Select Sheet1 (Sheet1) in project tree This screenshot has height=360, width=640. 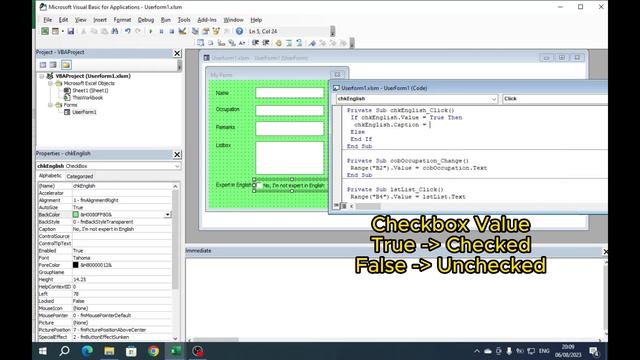pyautogui.click(x=90, y=90)
